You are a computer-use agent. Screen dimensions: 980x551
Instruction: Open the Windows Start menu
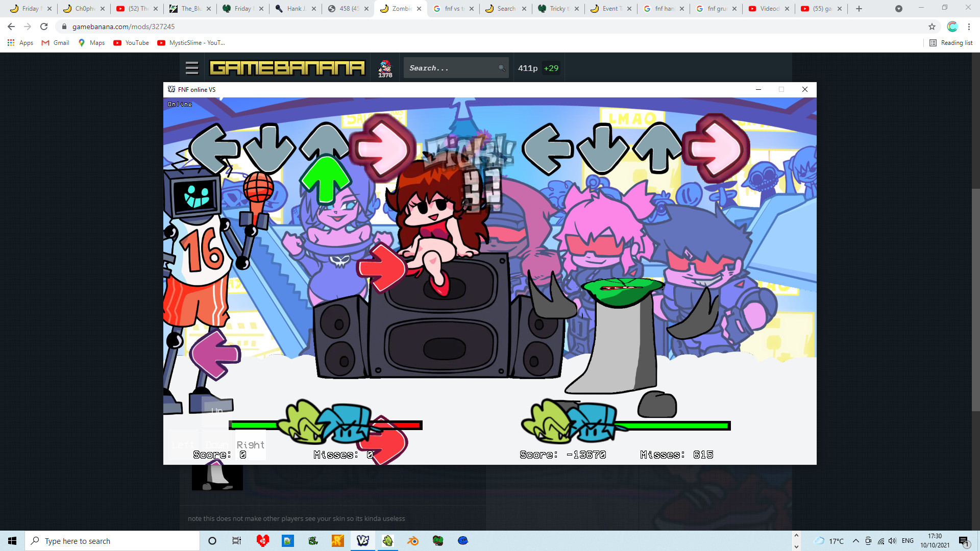click(12, 541)
